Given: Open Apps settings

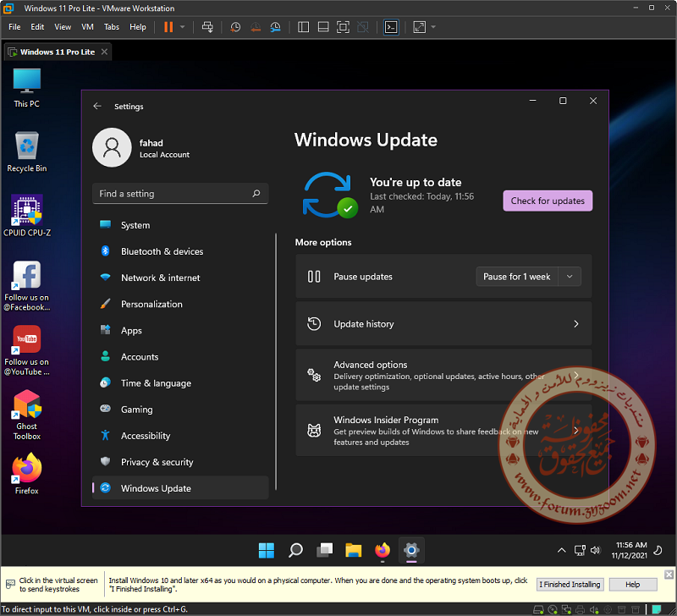Looking at the screenshot, I should [x=180, y=330].
